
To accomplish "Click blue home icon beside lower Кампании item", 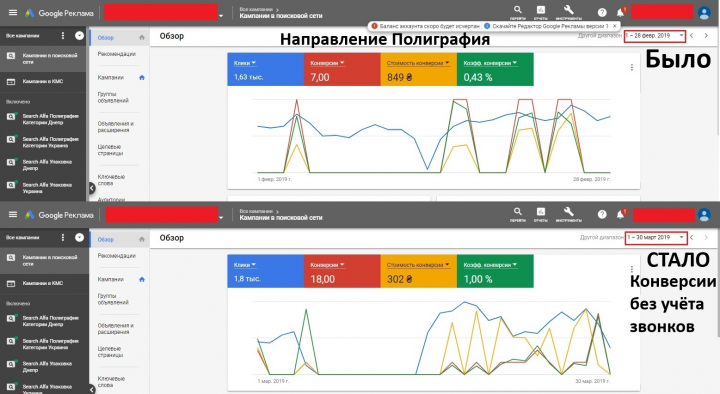I will (x=142, y=279).
